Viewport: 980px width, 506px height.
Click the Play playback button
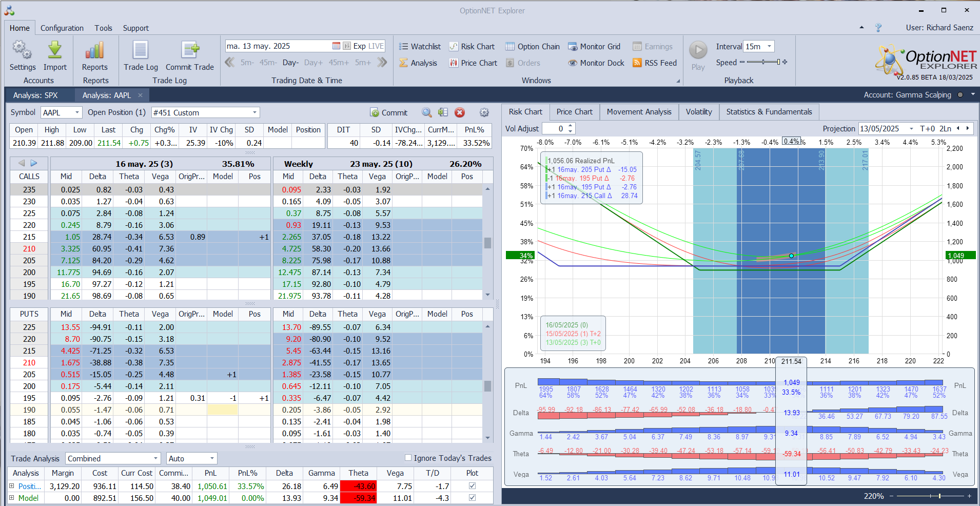[698, 50]
